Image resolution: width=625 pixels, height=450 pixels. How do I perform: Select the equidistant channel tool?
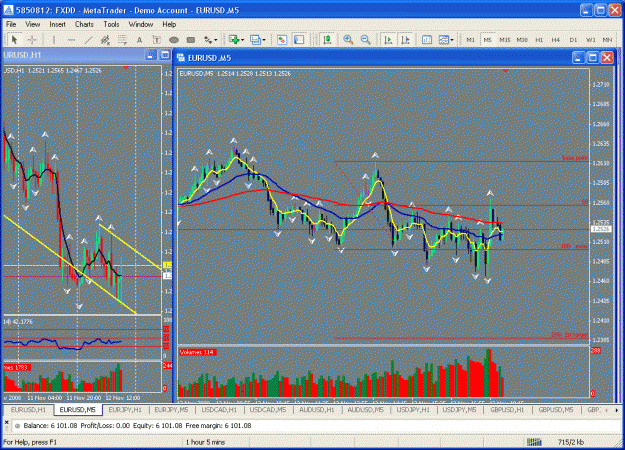[105, 39]
